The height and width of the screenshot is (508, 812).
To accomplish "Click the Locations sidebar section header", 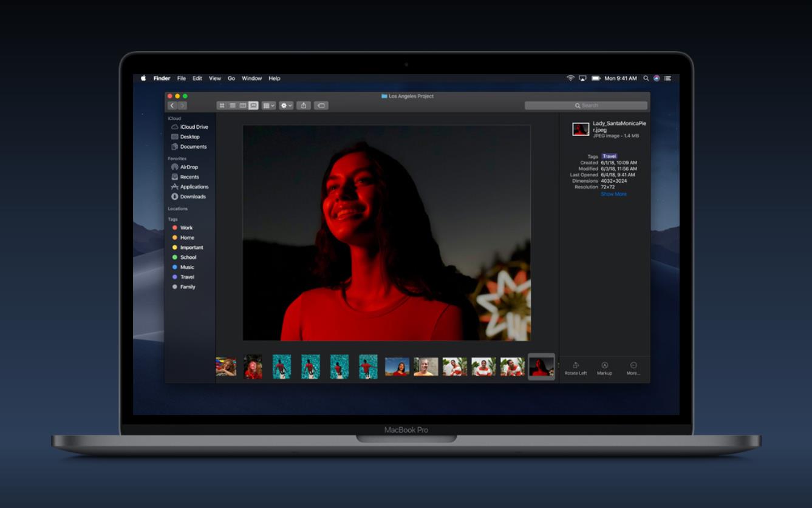I will [178, 209].
